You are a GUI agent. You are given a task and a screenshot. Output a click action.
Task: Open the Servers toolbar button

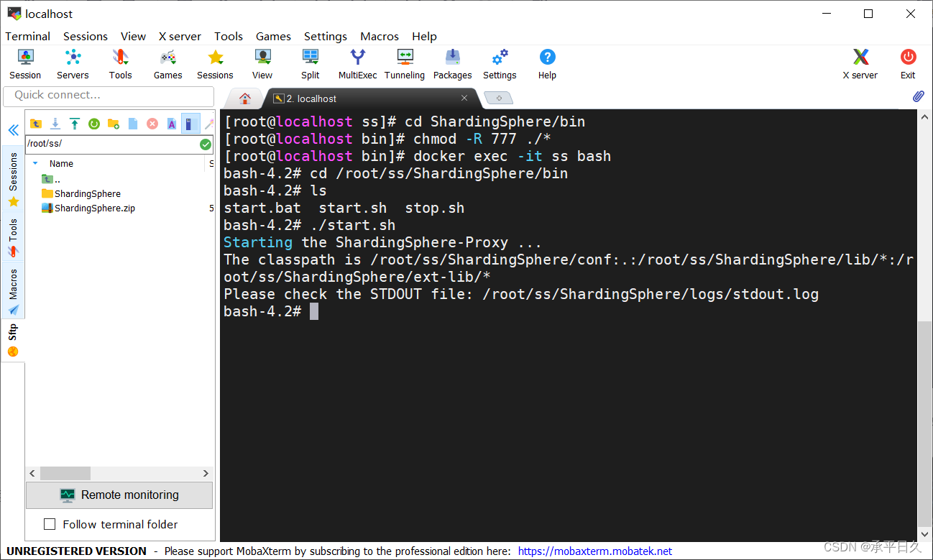point(73,64)
